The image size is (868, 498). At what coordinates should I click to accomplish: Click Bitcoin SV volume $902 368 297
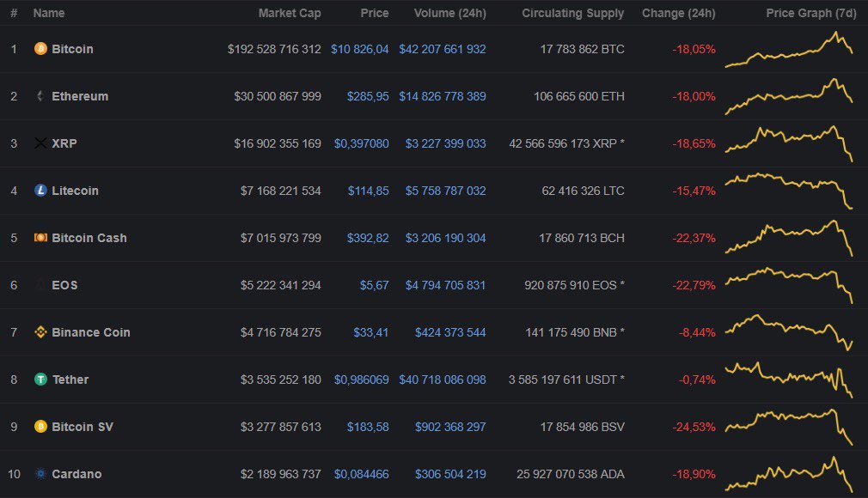(450, 427)
